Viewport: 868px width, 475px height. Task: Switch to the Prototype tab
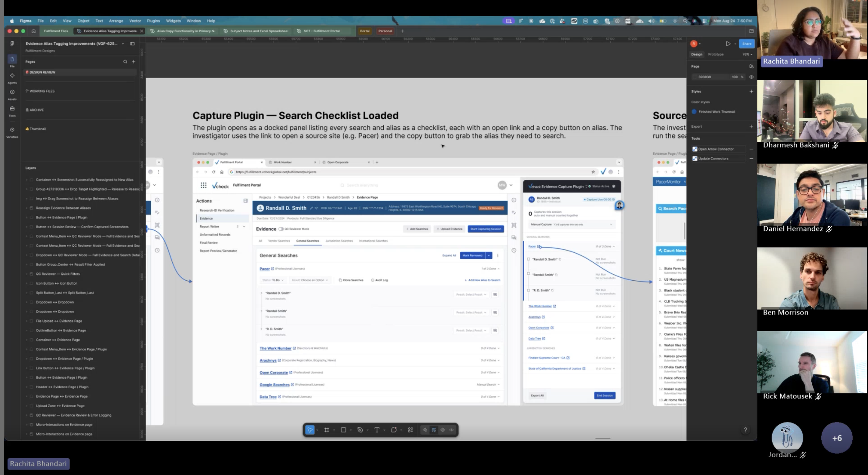click(x=715, y=54)
